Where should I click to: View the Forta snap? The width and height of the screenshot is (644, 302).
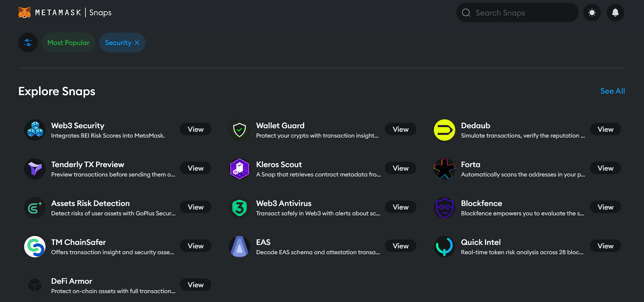(x=605, y=168)
